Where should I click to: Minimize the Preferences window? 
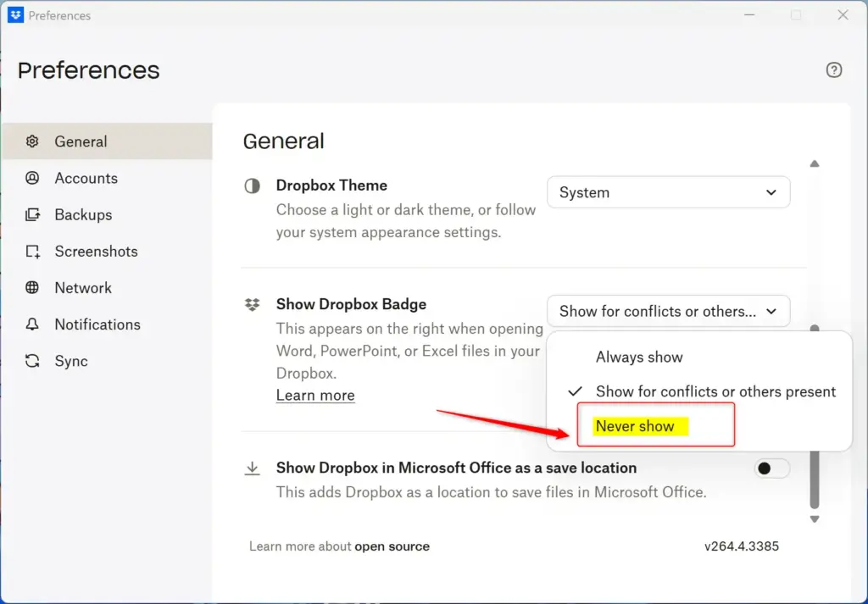[x=749, y=15]
